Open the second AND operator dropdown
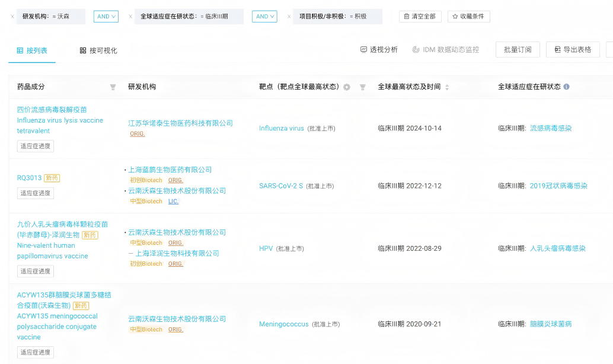The width and height of the screenshot is (613, 364). [x=264, y=17]
